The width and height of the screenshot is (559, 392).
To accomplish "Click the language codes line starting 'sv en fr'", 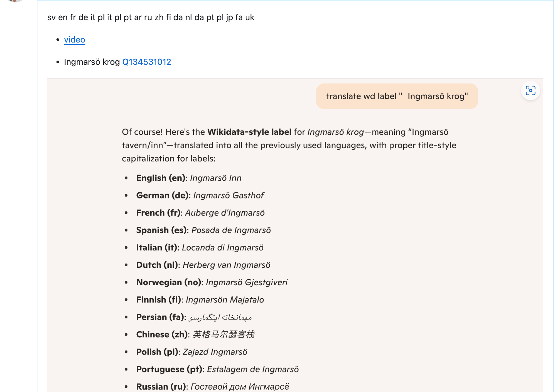I will tap(151, 17).
